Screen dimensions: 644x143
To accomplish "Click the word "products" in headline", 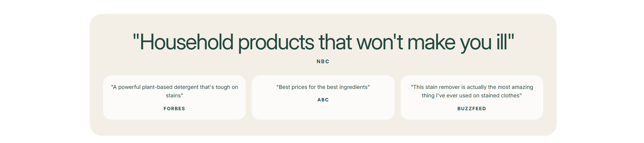I will click(x=276, y=43).
